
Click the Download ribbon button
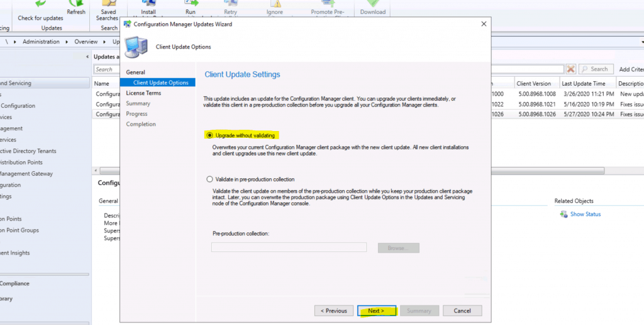point(373,8)
